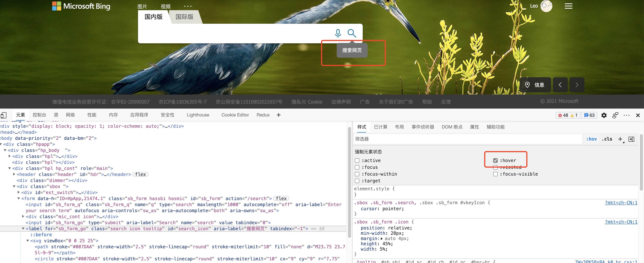
Task: Enable the :hover forced element state
Action: 495,160
